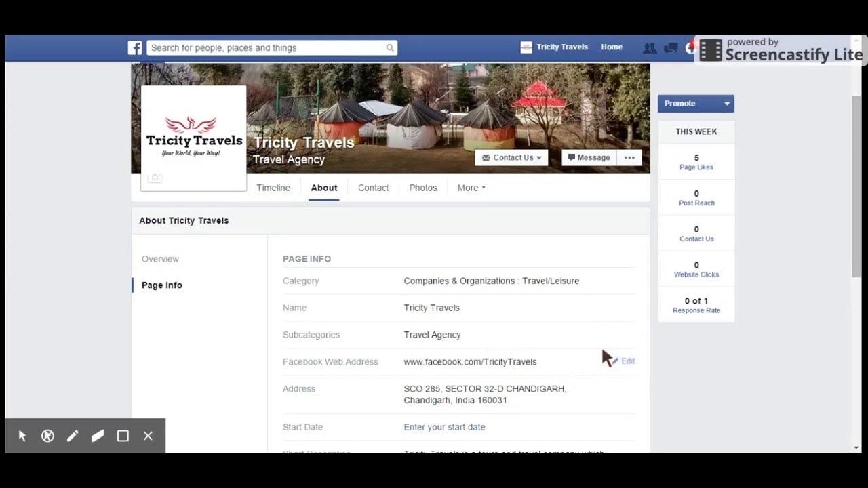
Task: Select Overview in the About sidebar
Action: click(x=160, y=259)
